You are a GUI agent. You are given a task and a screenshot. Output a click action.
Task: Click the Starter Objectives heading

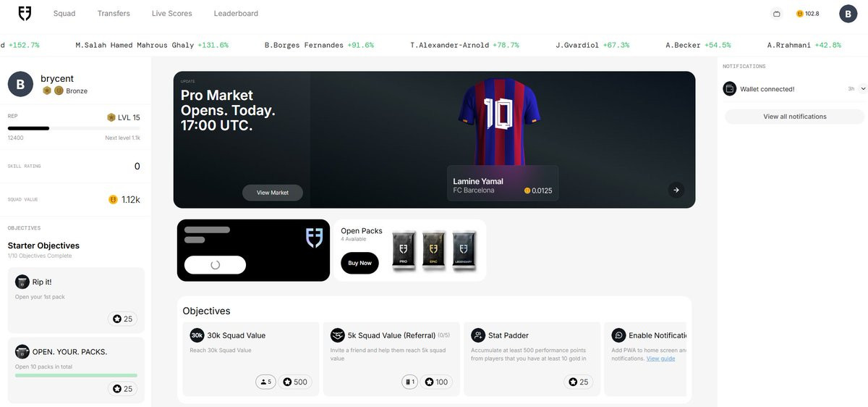(43, 246)
